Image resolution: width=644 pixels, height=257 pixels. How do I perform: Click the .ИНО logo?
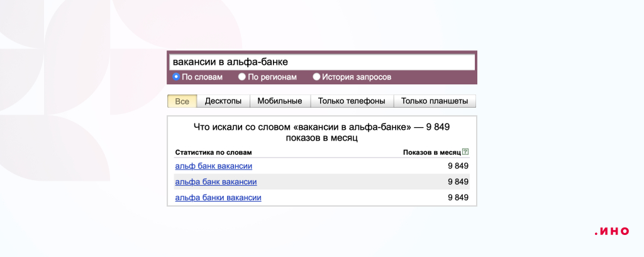(611, 231)
